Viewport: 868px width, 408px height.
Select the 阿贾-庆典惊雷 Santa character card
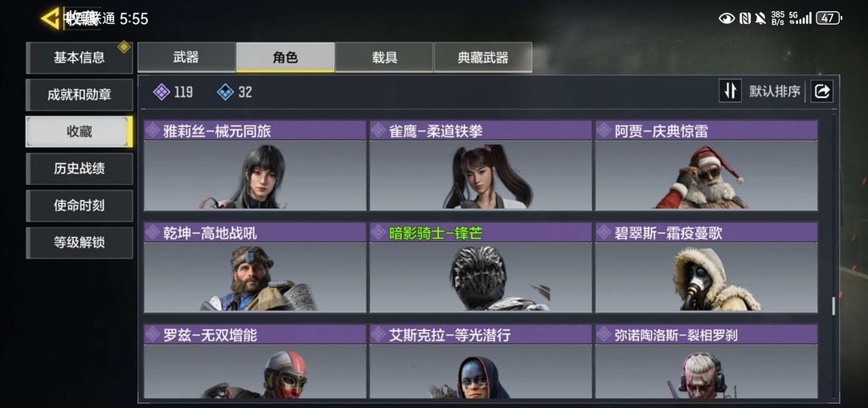[x=706, y=165]
